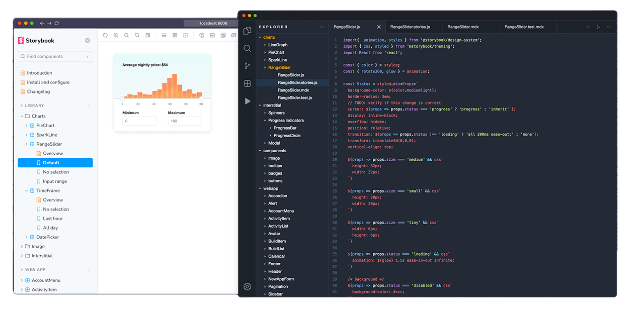
Task: Zoom out of the story canvas
Action: pos(126,35)
